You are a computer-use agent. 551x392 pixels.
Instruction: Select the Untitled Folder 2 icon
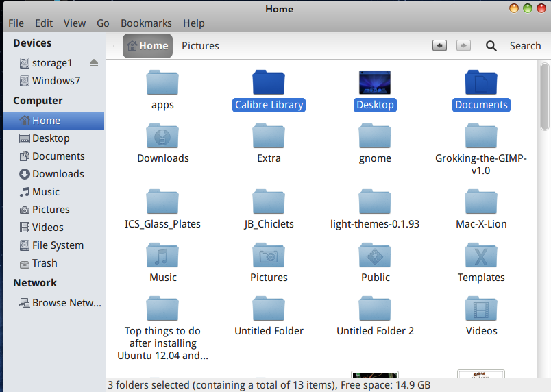coord(375,308)
